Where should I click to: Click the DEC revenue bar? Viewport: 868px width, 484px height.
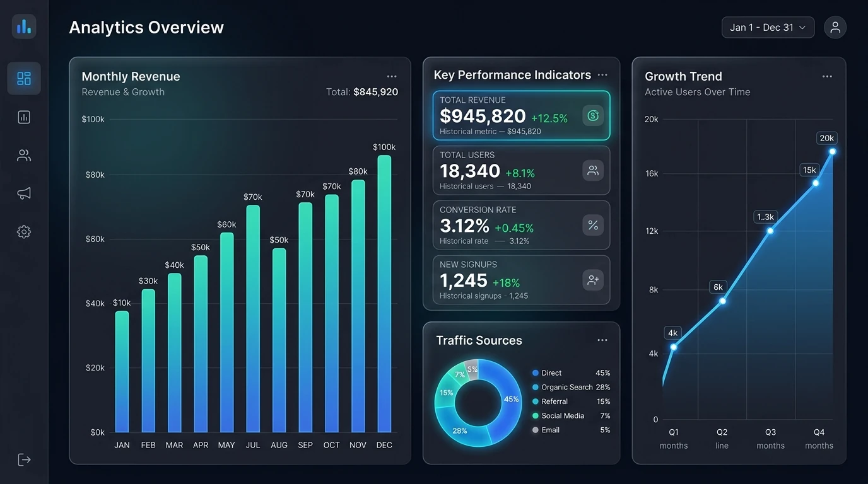tap(384, 294)
